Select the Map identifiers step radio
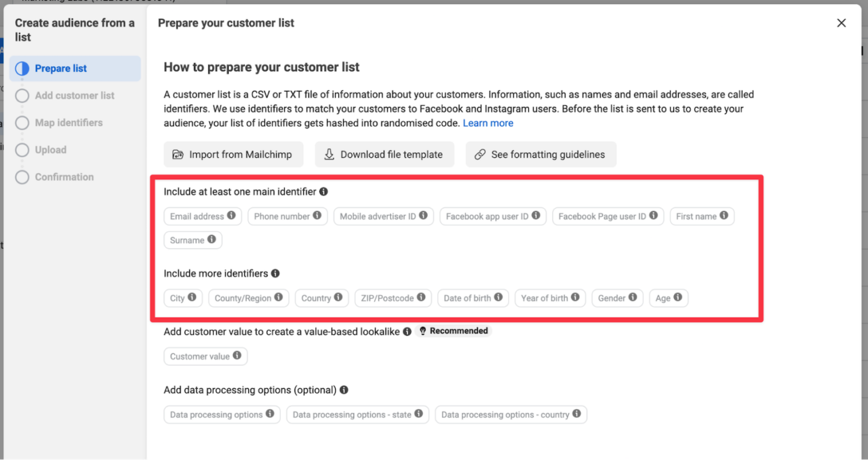Viewport: 868px width, 460px height. pyautogui.click(x=22, y=123)
